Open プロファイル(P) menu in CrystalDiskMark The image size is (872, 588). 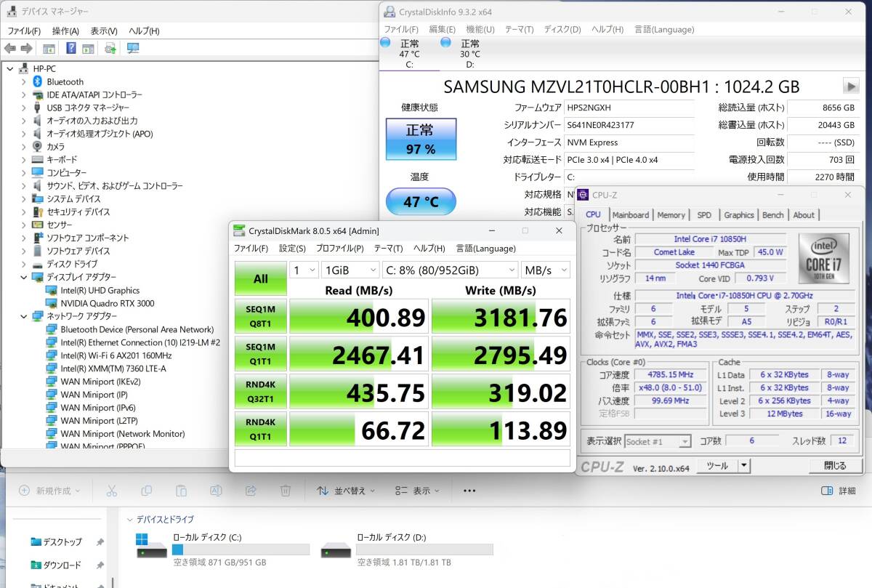(340, 248)
